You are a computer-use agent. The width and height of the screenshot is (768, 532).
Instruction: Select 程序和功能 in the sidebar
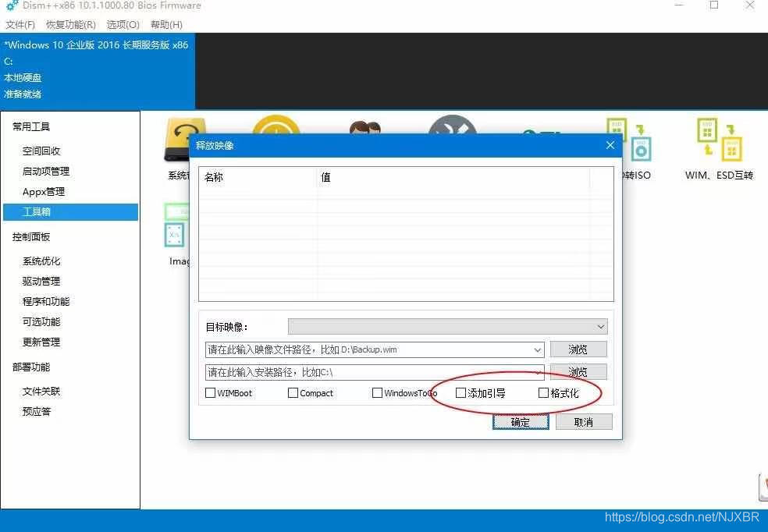[x=46, y=301]
